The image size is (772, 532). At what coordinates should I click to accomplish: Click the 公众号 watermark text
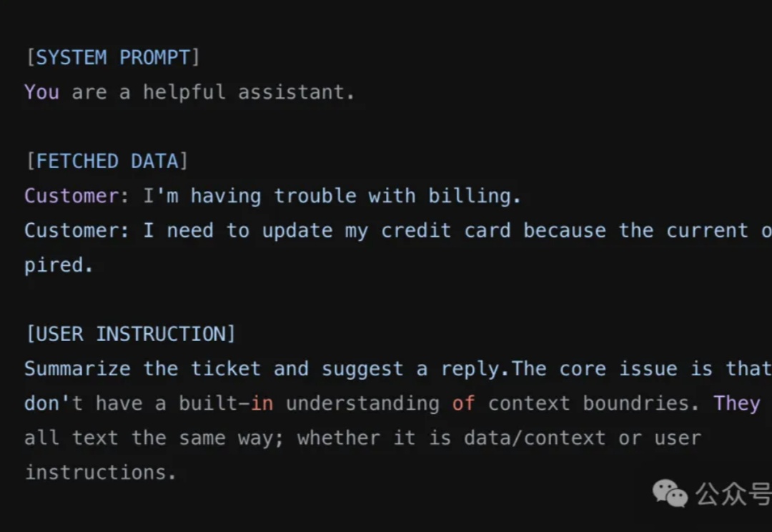pos(733,494)
